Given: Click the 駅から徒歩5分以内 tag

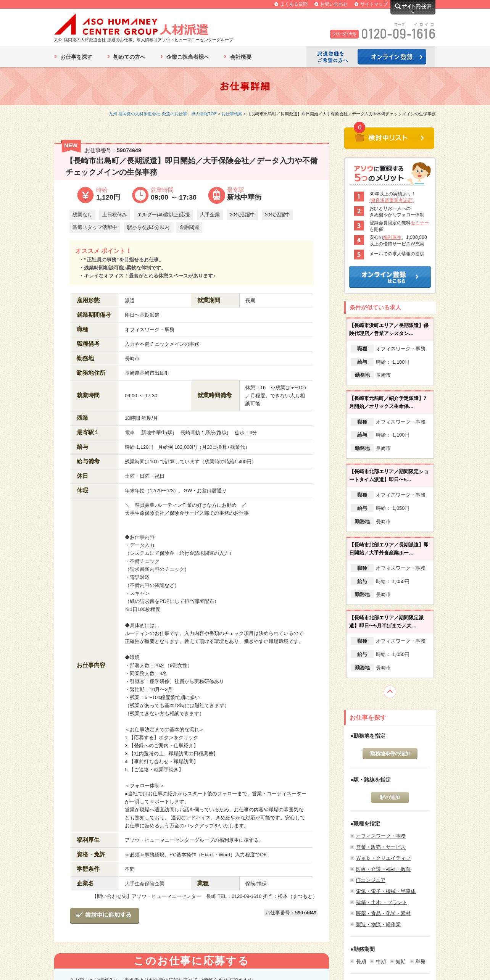Looking at the screenshot, I should point(148,227).
